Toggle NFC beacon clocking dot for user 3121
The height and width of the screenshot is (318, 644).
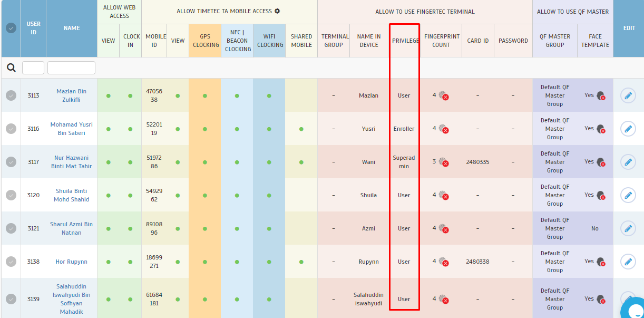[237, 228]
